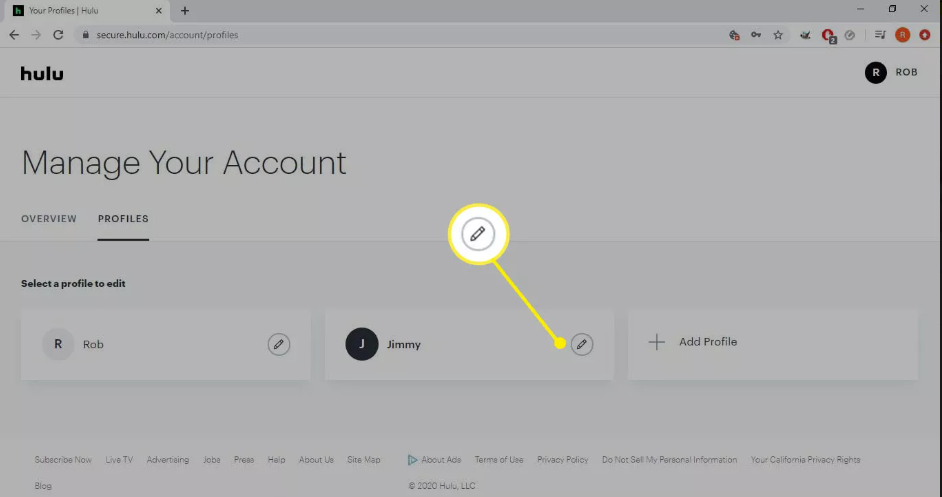The height and width of the screenshot is (497, 942).
Task: Click the browser back arrow
Action: point(14,35)
